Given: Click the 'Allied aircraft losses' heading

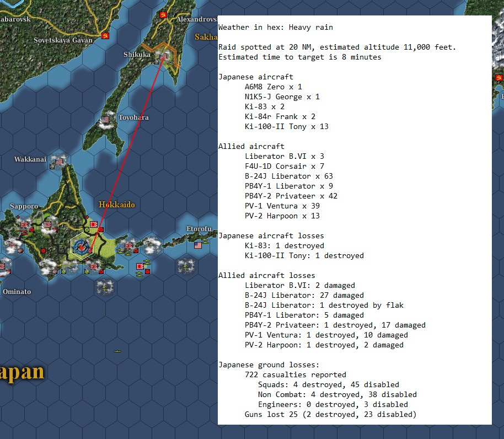Looking at the screenshot, I should coord(267,276).
